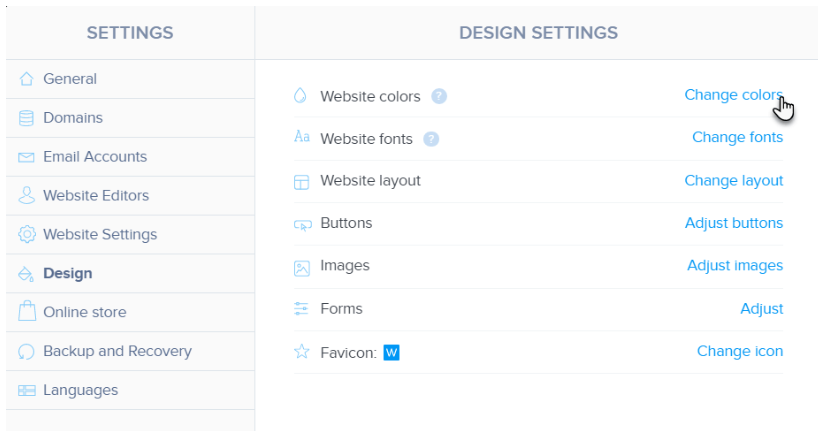This screenshot has height=431, width=818.
Task: Click the DESIGN SETTINGS heading
Action: 538,33
